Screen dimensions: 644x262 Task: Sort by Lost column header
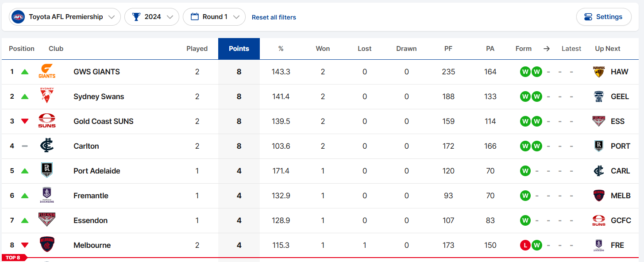coord(365,49)
